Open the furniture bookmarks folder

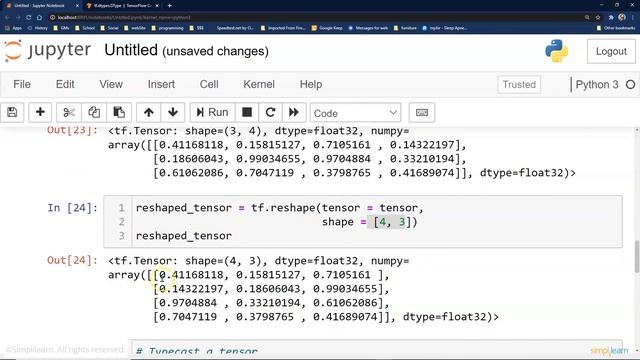(405, 28)
